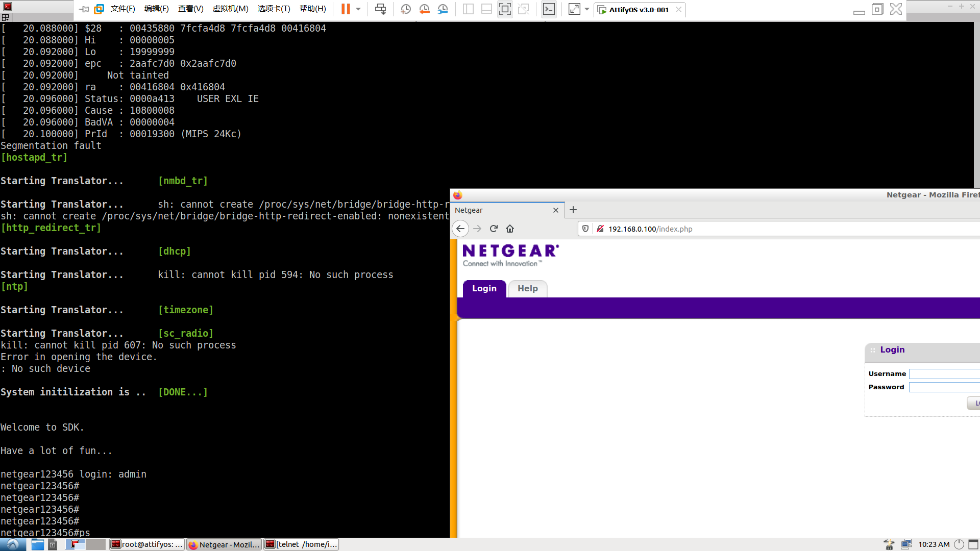Reload the Firefox page
The width and height of the screenshot is (980, 551).
[494, 229]
